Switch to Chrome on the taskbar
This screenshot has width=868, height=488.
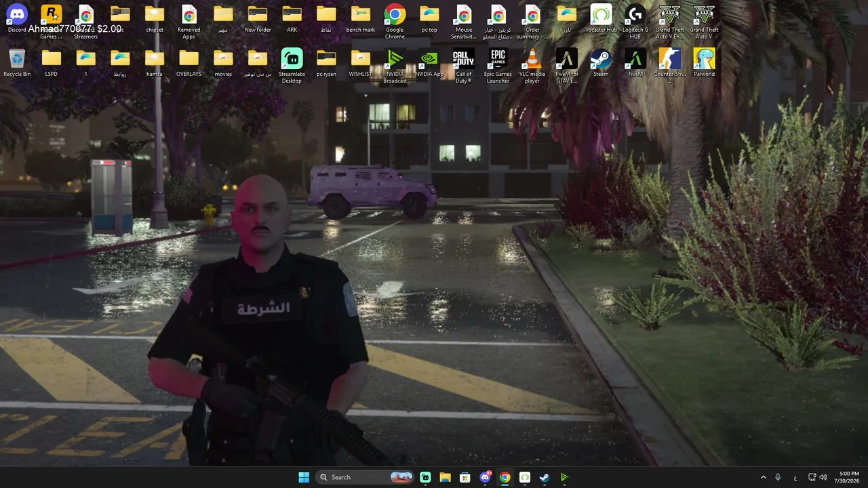[x=505, y=477]
